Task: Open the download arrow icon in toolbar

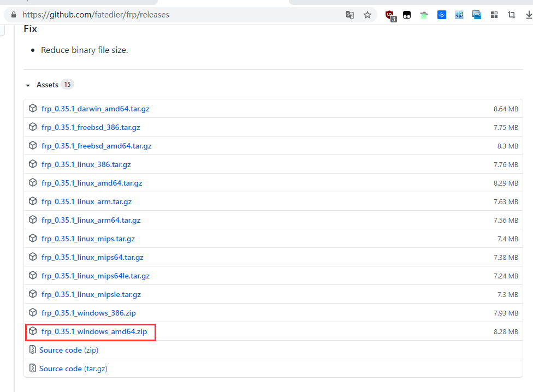Action: (529, 15)
